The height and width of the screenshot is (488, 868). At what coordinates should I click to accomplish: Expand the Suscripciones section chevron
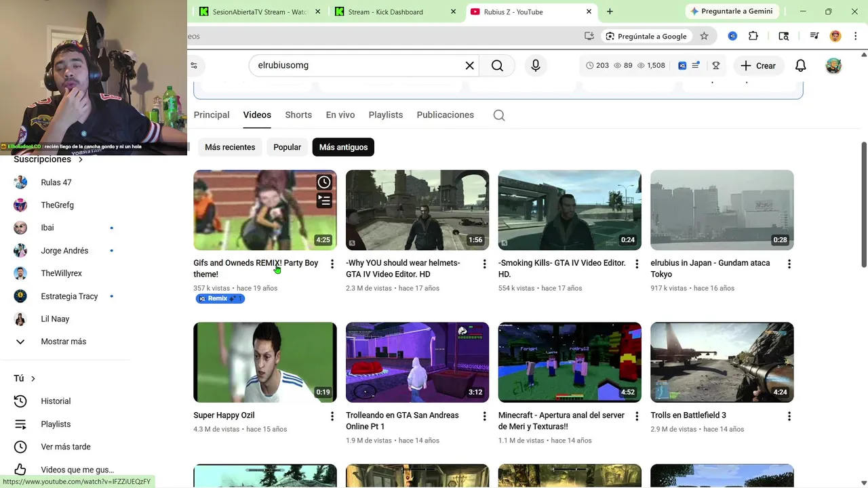click(x=81, y=160)
